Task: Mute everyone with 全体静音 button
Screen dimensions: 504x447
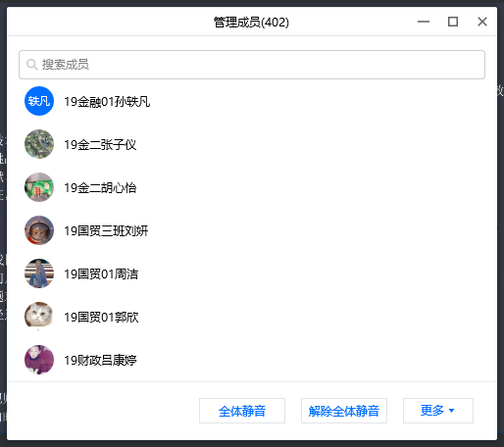Action: 242,411
